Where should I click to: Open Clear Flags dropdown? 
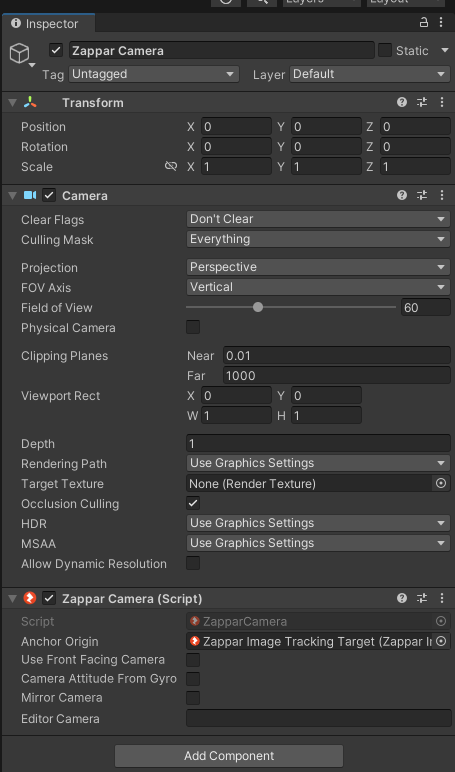(x=318, y=219)
